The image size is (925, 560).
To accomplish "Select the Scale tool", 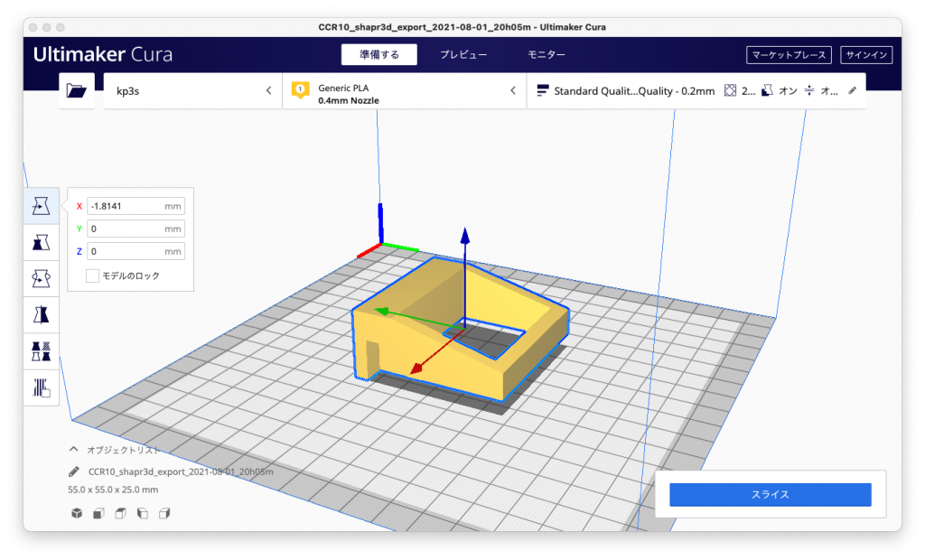I will point(42,242).
